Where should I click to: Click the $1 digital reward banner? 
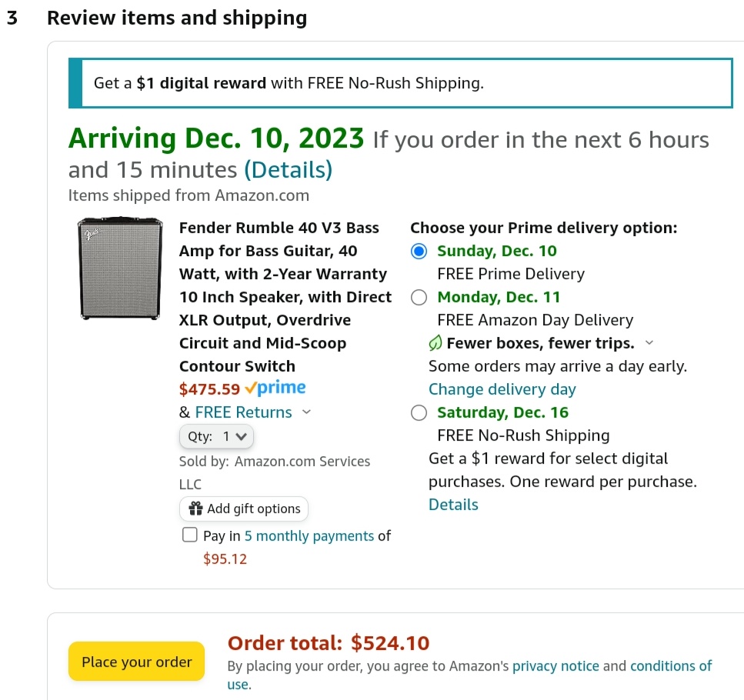[401, 83]
